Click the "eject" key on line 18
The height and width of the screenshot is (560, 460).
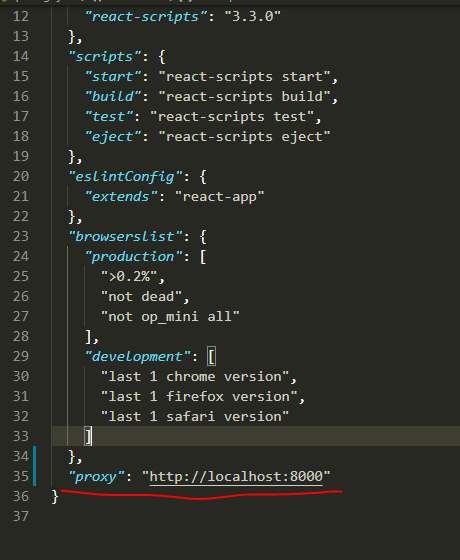[x=113, y=137]
